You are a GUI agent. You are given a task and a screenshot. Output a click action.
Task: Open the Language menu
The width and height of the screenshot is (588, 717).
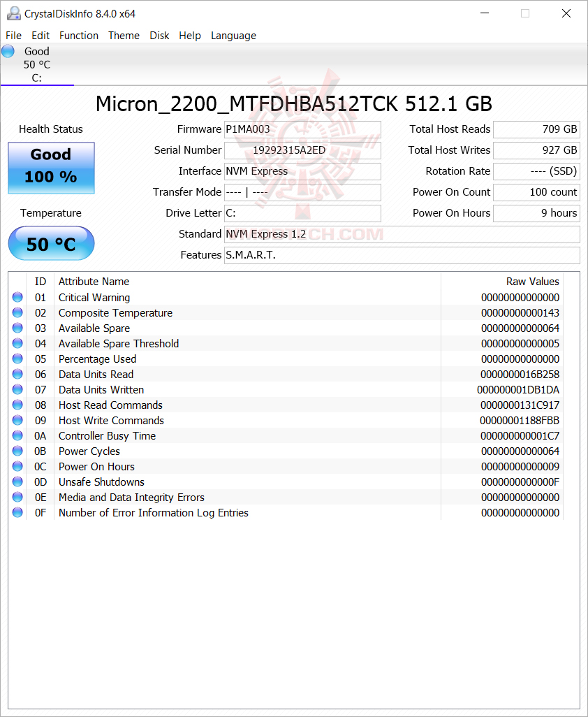pyautogui.click(x=233, y=35)
